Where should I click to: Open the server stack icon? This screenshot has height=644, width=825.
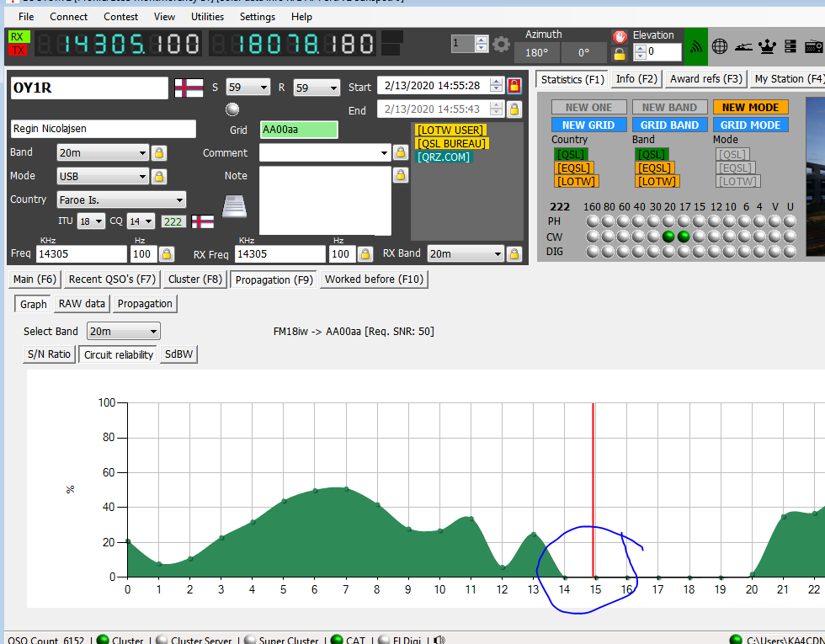(790, 47)
